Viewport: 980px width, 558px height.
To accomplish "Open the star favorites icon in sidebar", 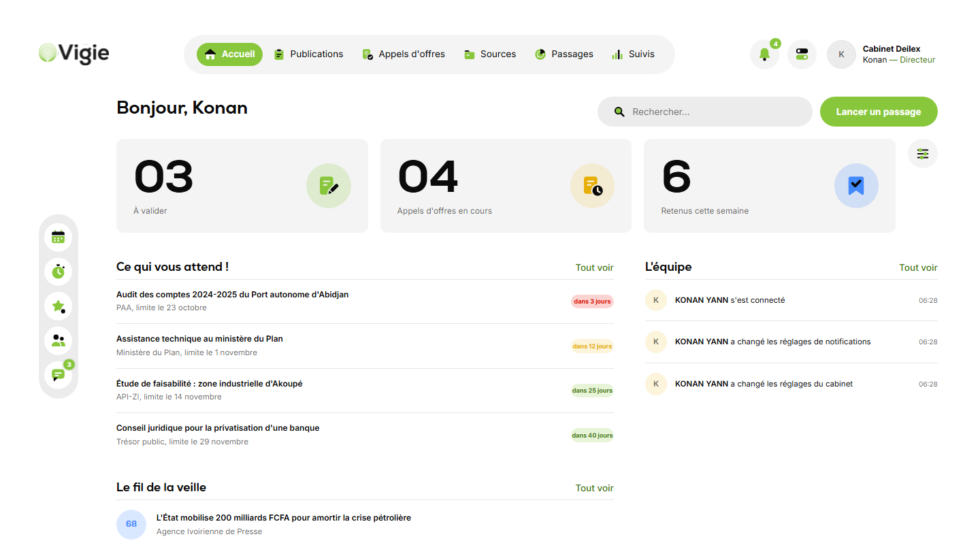I will pyautogui.click(x=59, y=306).
